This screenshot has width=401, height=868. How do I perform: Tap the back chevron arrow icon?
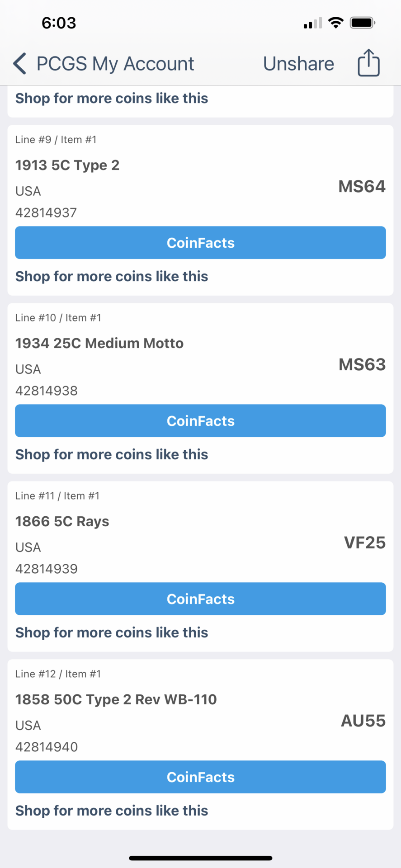[20, 63]
